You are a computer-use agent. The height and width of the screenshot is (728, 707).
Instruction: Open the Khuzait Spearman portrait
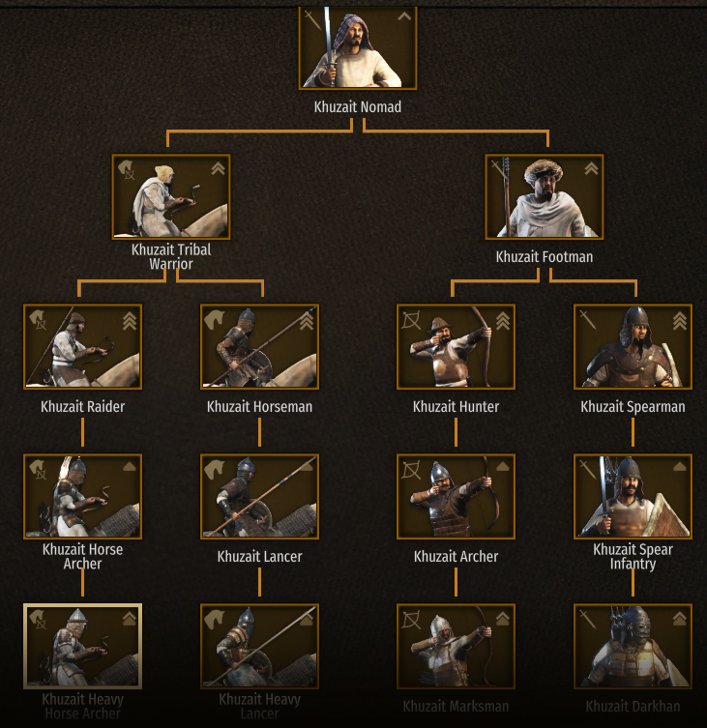pyautogui.click(x=633, y=347)
